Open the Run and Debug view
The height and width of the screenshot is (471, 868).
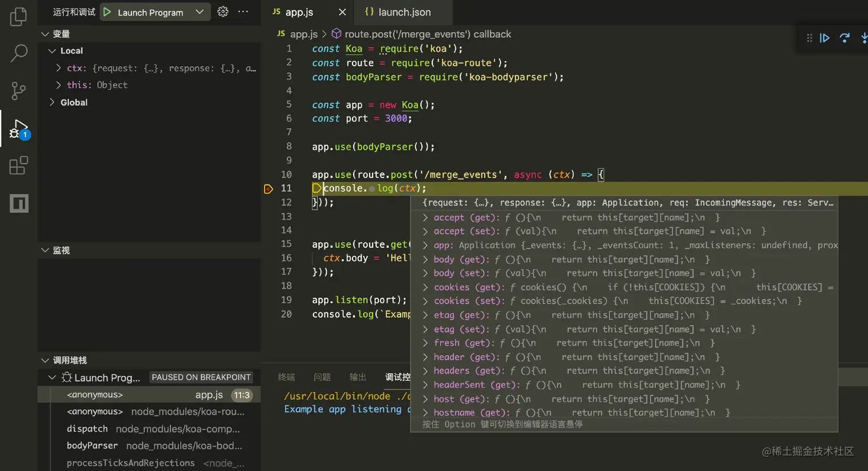18,129
